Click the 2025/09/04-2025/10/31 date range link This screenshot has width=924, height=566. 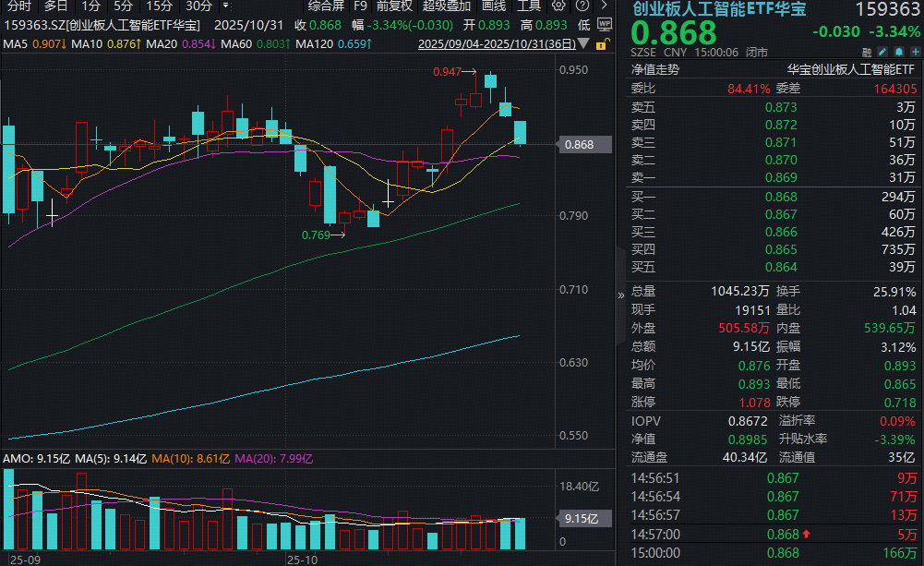(498, 43)
